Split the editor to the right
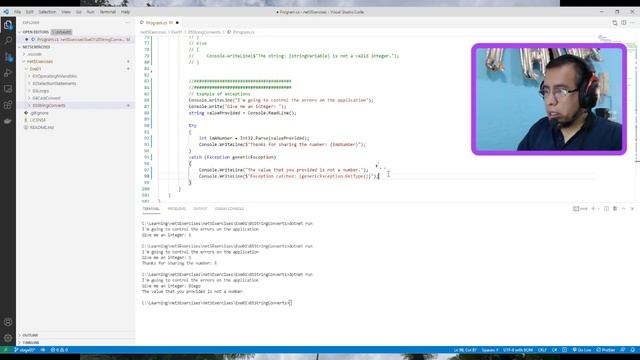The image size is (640, 360). coord(624,23)
